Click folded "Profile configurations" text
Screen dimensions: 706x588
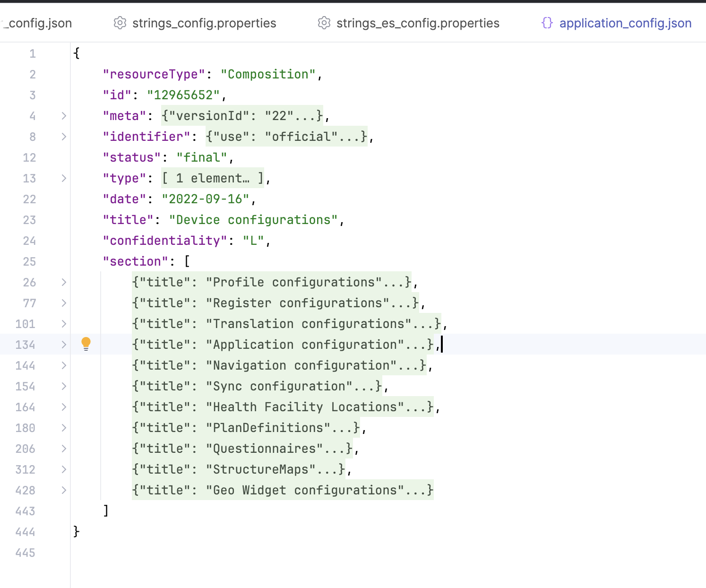[272, 282]
